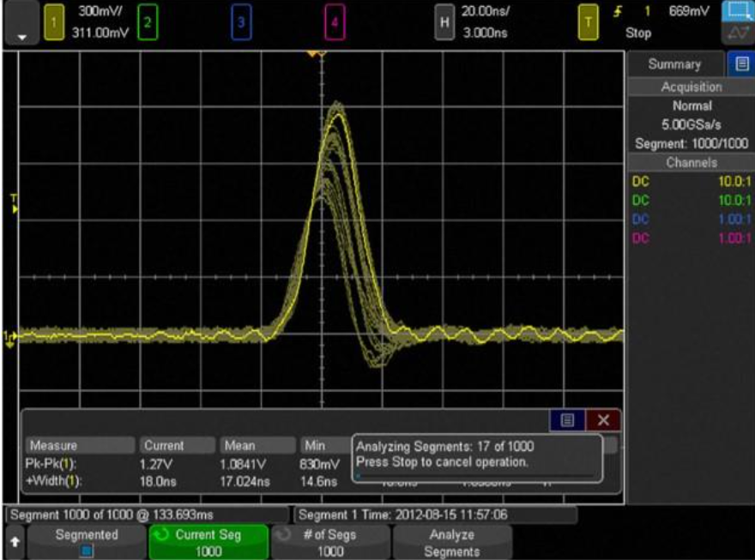The width and height of the screenshot is (755, 560).
Task: Click the 17.024ns mean width value
Action: (x=245, y=481)
